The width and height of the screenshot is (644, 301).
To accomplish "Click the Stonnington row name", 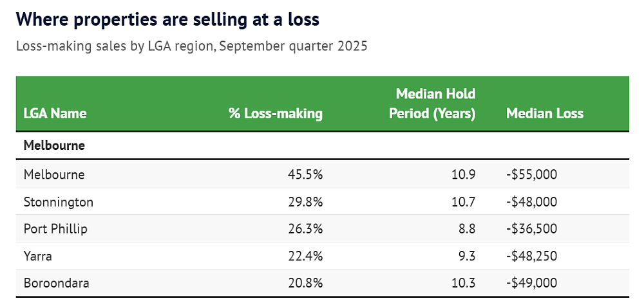I will click(x=59, y=202).
